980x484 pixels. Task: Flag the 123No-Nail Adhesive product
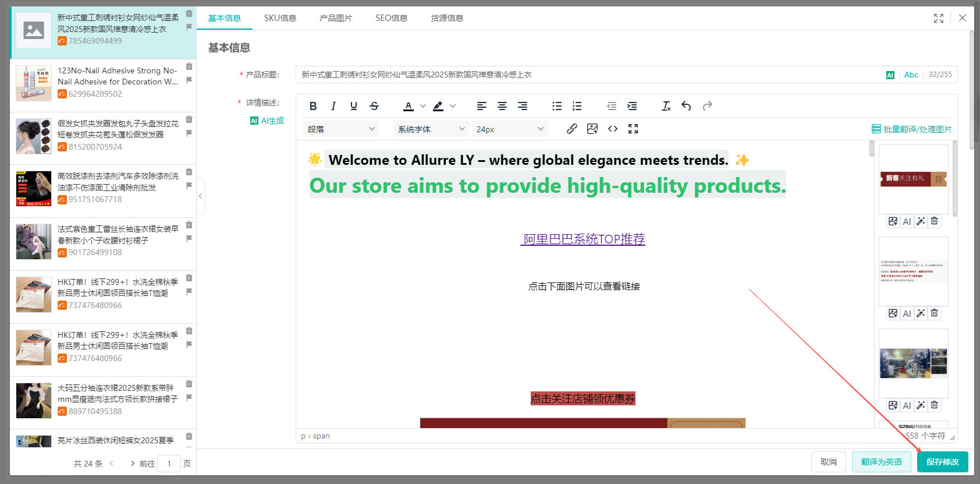click(x=189, y=80)
